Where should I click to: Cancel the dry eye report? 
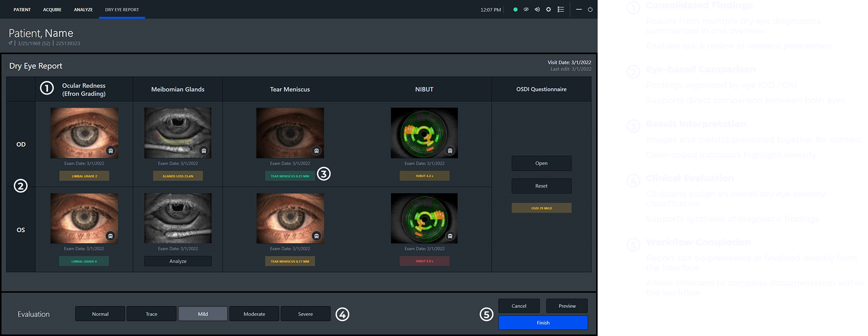(519, 306)
